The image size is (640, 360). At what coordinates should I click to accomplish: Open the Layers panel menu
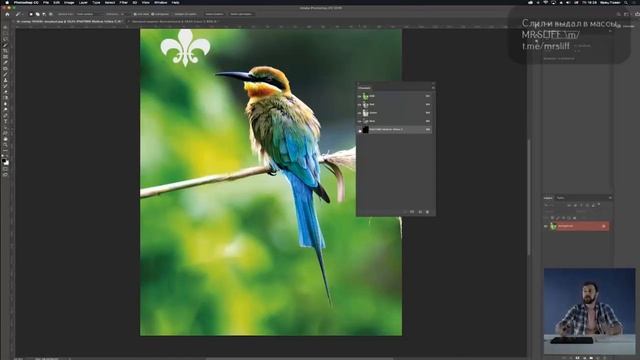[x=610, y=198]
